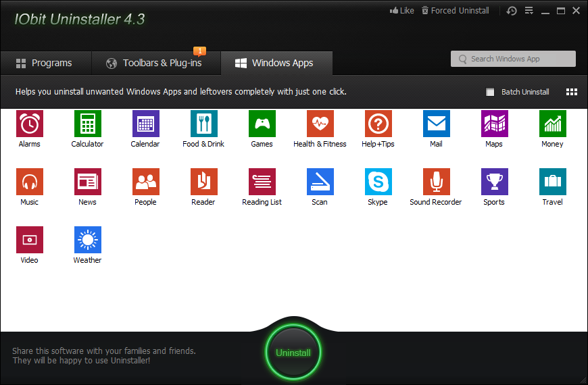
Task: Select the Mail app icon
Action: pos(437,124)
